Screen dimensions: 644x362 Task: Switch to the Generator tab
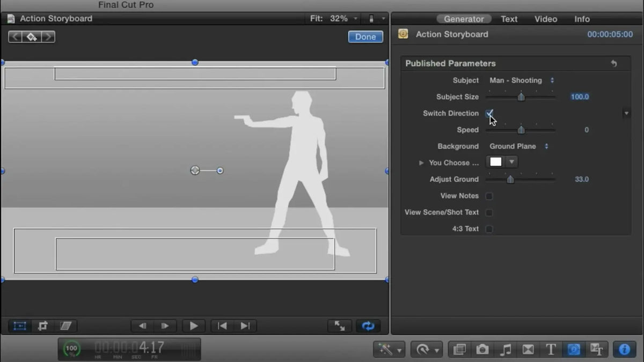(464, 19)
